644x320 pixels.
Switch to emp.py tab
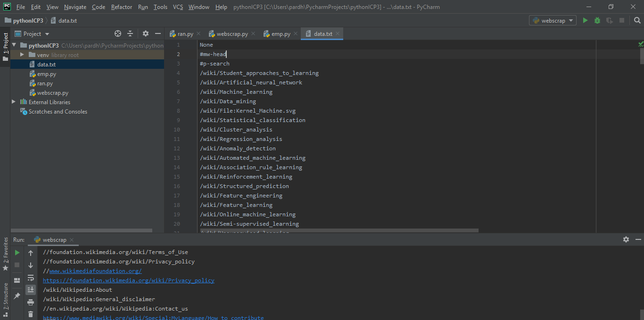tap(281, 34)
